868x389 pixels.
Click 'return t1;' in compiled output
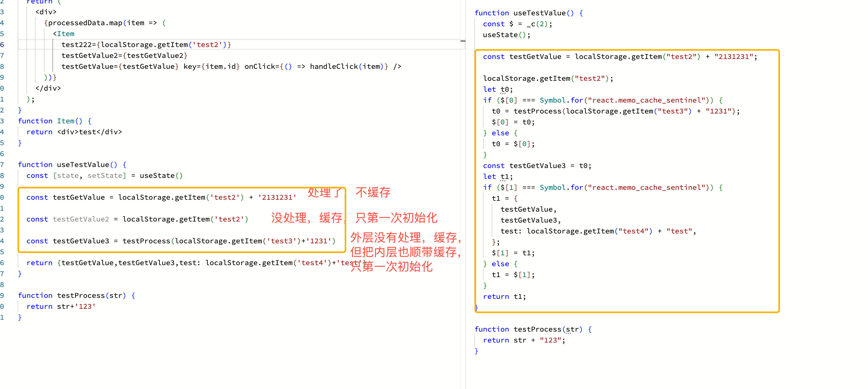504,297
